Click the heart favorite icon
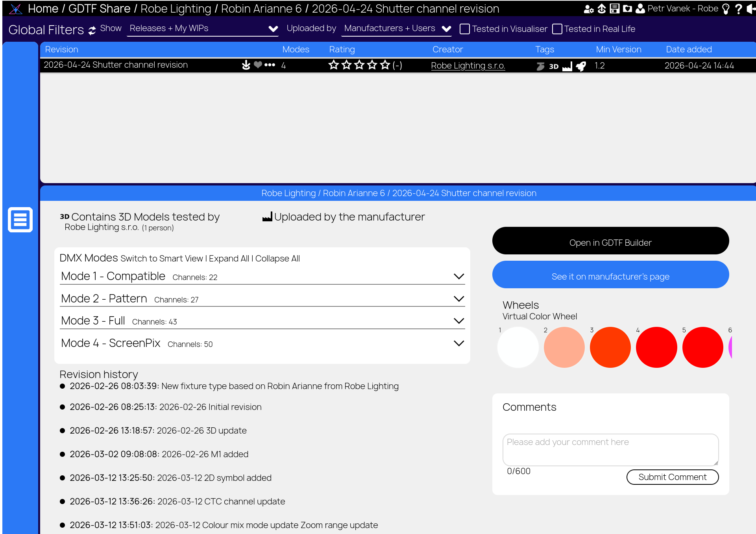 (258, 65)
